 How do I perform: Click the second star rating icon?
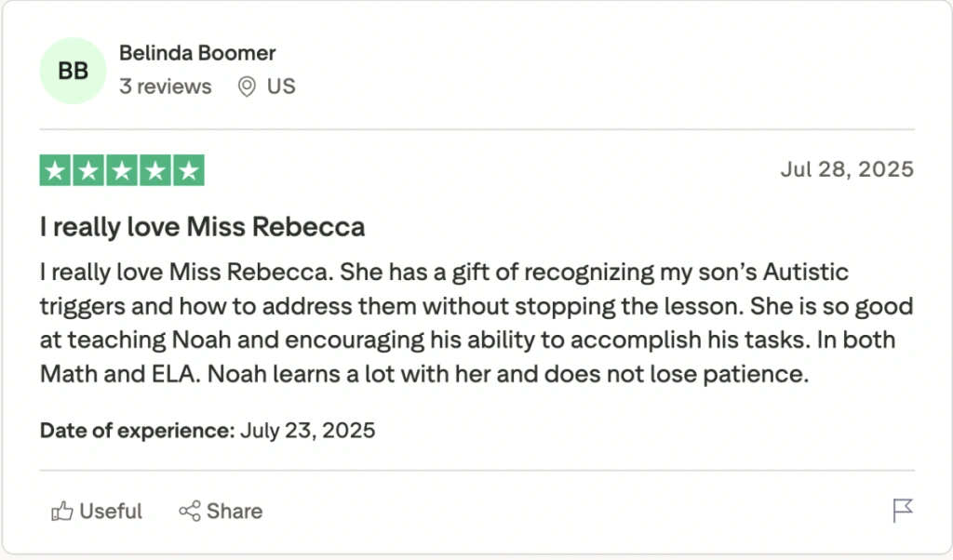point(88,170)
